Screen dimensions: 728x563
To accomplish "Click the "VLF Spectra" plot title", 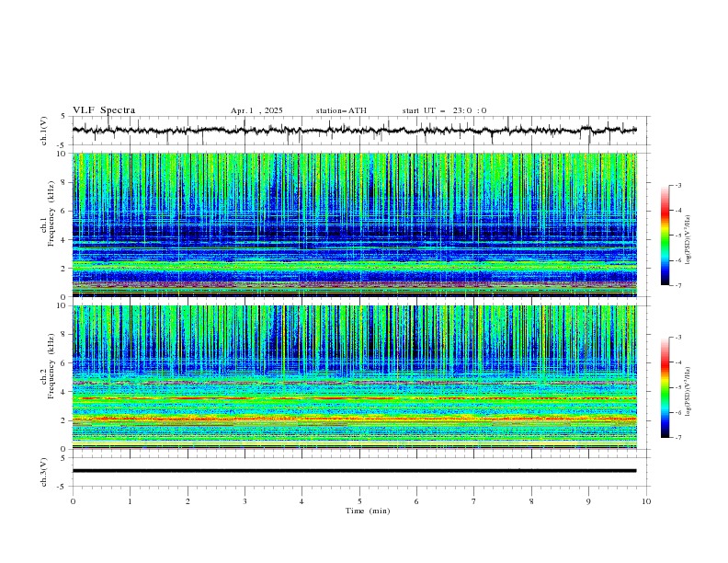I will (x=104, y=110).
